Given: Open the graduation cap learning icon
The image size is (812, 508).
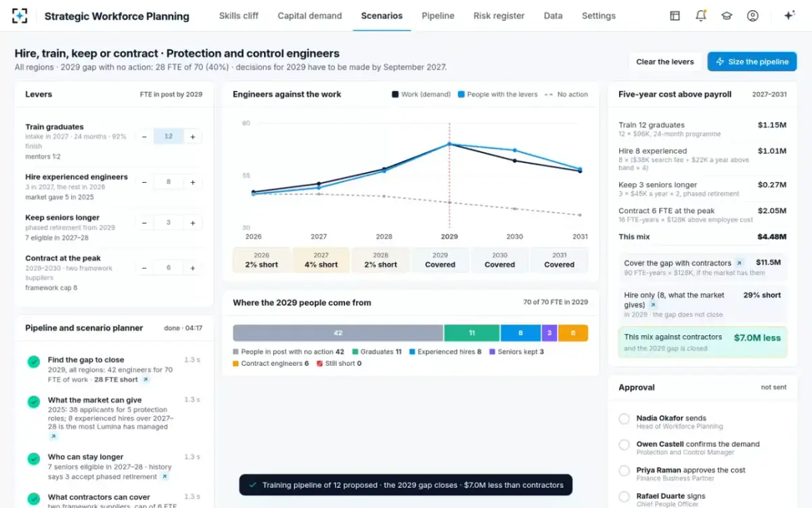Looking at the screenshot, I should tap(727, 16).
